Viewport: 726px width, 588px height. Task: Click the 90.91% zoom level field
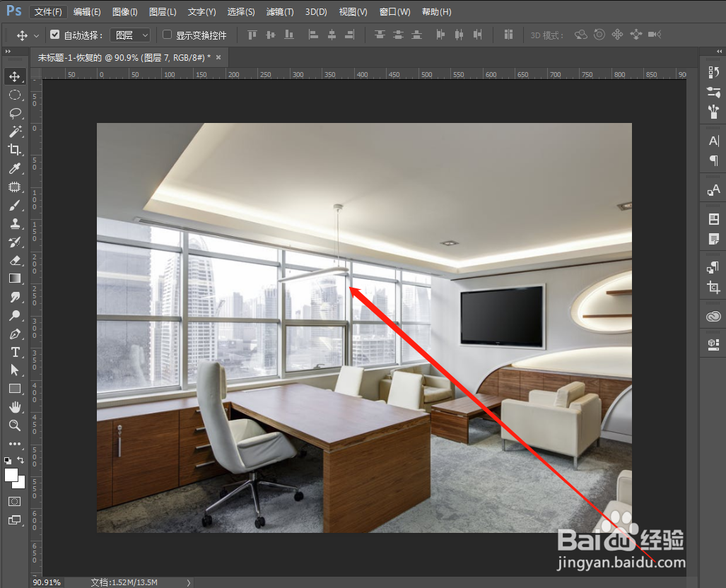[47, 582]
